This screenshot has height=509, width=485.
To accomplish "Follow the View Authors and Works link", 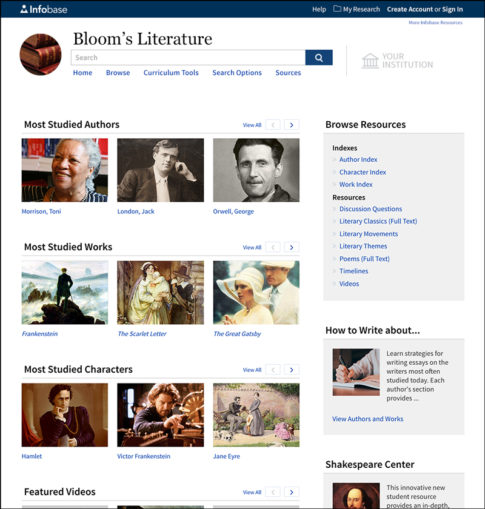I will pos(368,419).
